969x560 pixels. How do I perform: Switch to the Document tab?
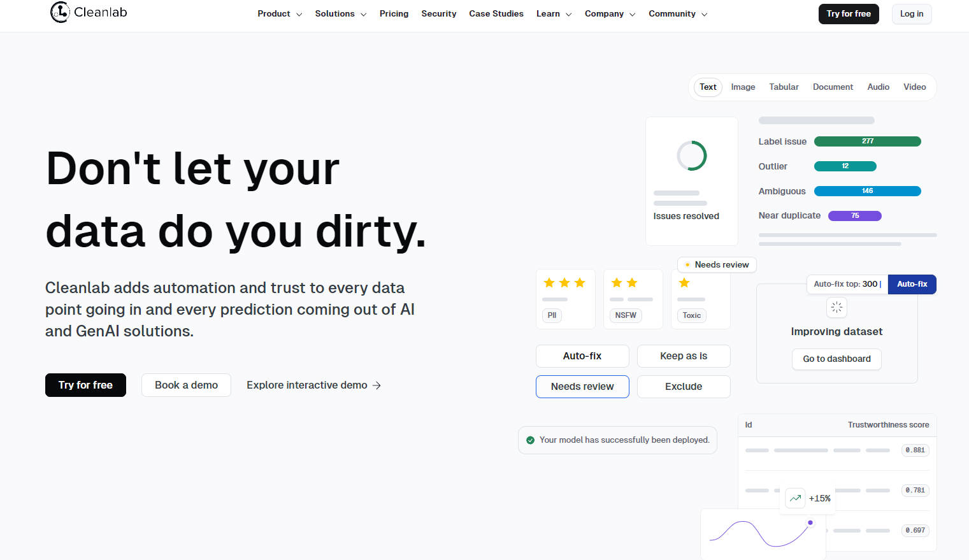(x=833, y=87)
